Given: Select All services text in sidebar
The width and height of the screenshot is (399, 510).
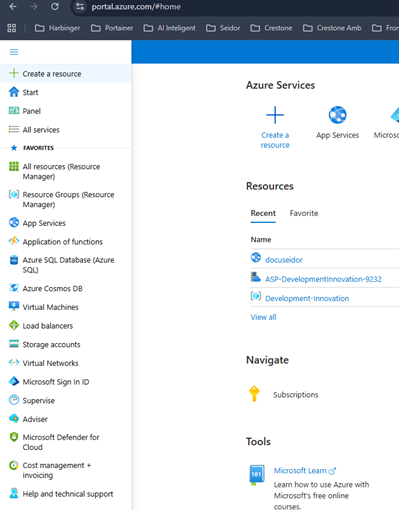Looking at the screenshot, I should 41,130.
